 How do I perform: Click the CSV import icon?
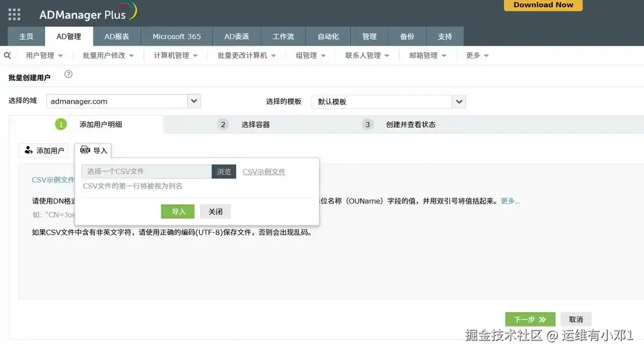coord(85,150)
